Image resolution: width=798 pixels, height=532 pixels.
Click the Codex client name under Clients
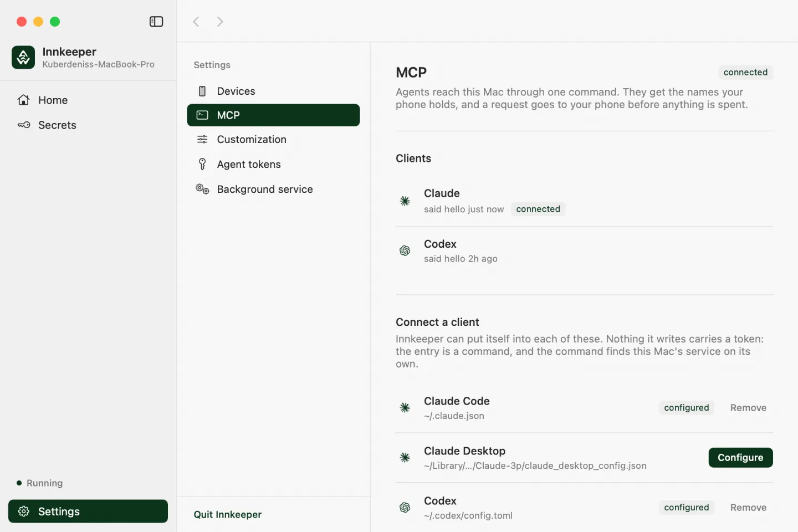[x=440, y=244]
